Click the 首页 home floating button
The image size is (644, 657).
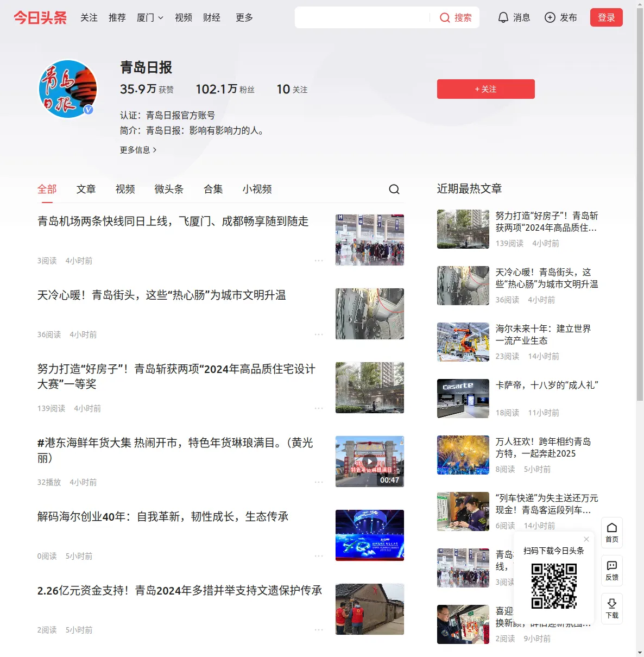(612, 533)
